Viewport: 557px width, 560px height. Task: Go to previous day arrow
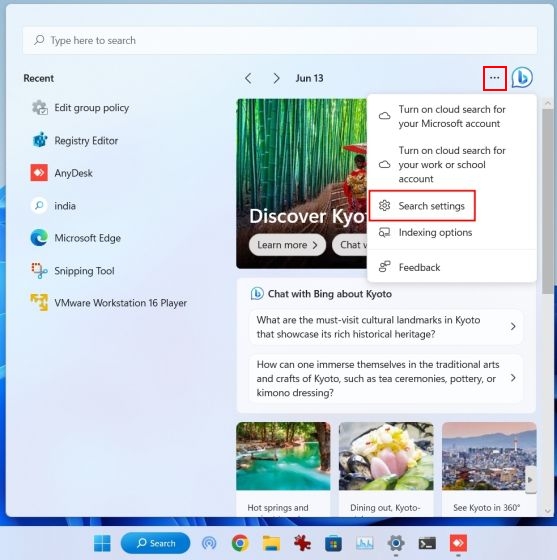coord(249,78)
